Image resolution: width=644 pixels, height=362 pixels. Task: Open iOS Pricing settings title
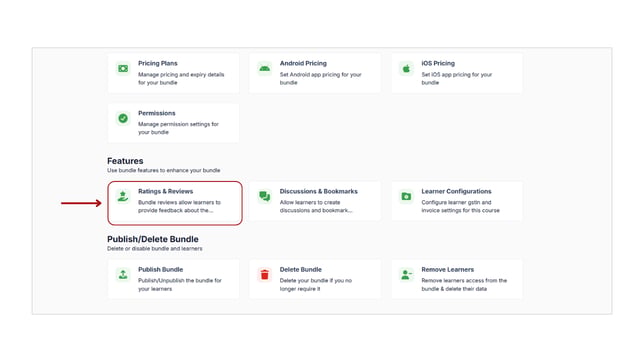tap(438, 63)
